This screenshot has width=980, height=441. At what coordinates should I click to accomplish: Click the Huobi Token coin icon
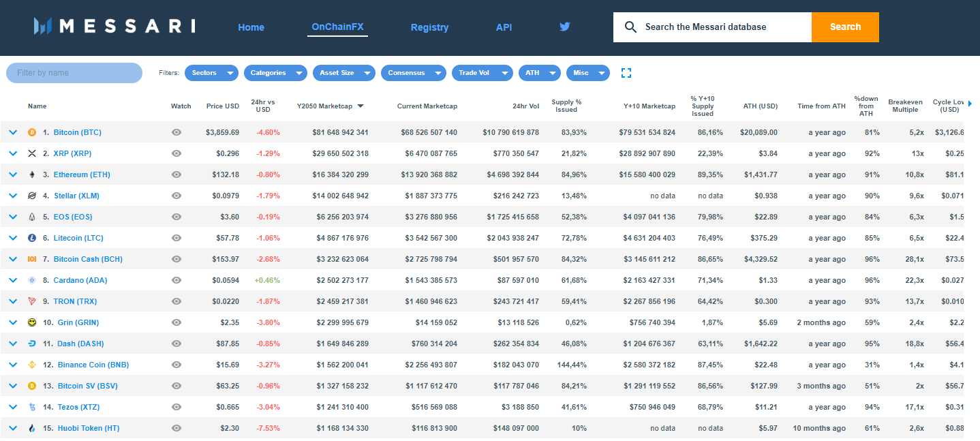(31, 428)
